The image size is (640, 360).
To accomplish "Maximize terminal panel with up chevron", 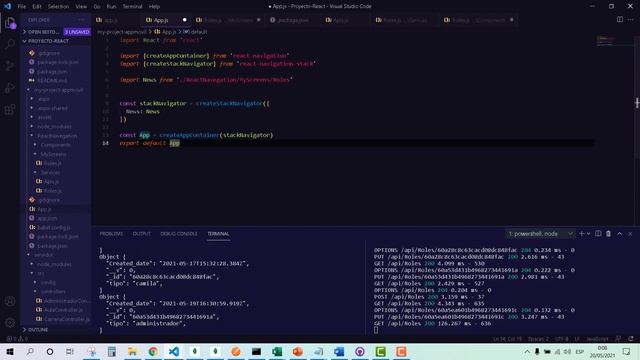I will click(x=620, y=233).
